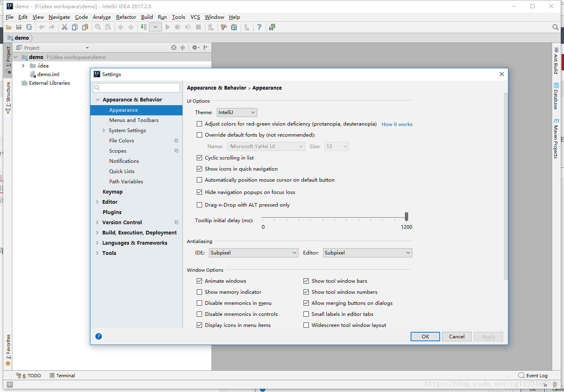Open Project Structure toolbar icon

[x=234, y=27]
